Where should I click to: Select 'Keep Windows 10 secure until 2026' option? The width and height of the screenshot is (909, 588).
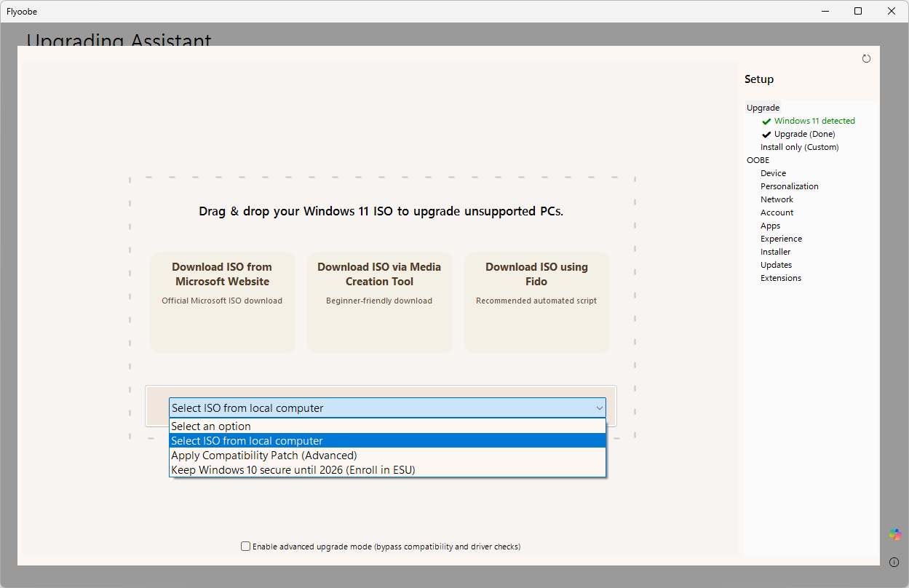pyautogui.click(x=387, y=470)
